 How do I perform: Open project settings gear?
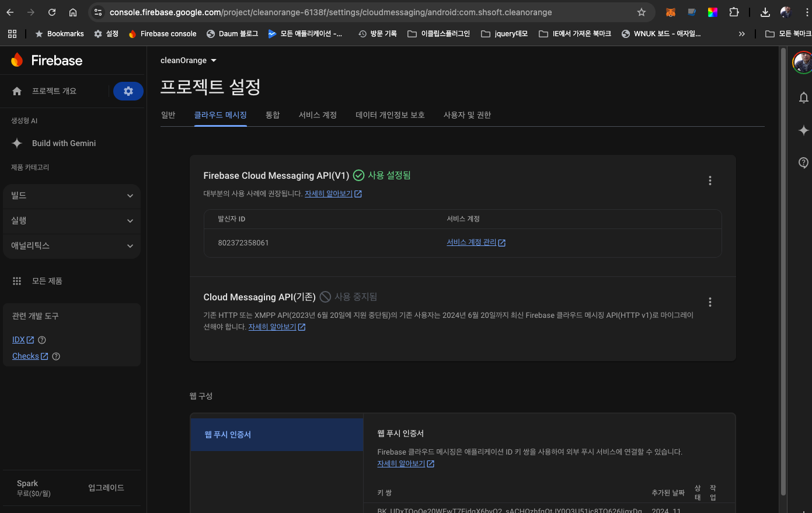128,91
